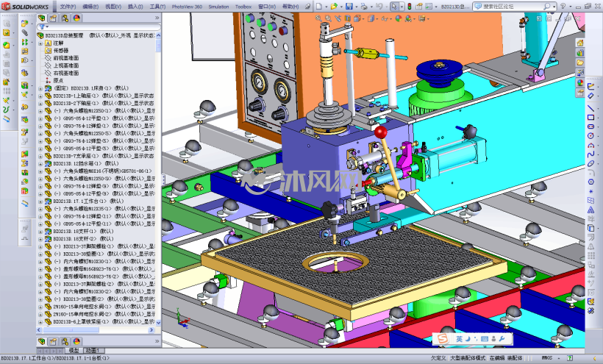603x364 pixels.
Task: Switch to FeatureManager design tree tab
Action: (41, 18)
